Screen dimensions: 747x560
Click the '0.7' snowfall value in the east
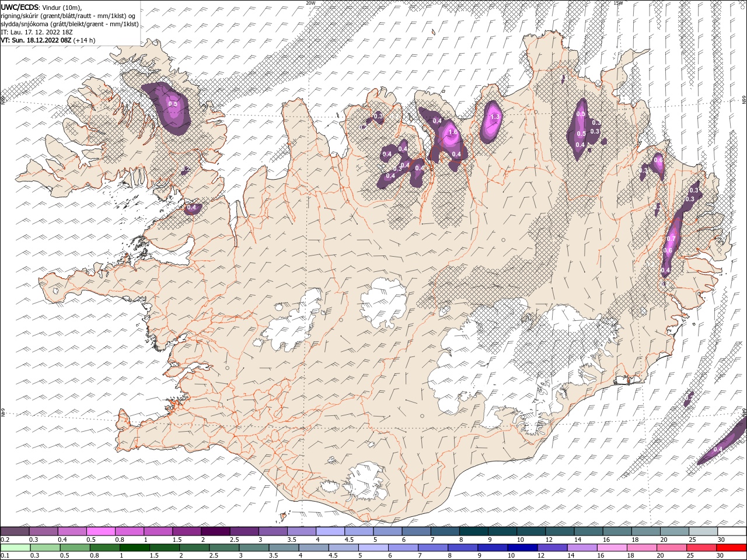click(x=671, y=239)
